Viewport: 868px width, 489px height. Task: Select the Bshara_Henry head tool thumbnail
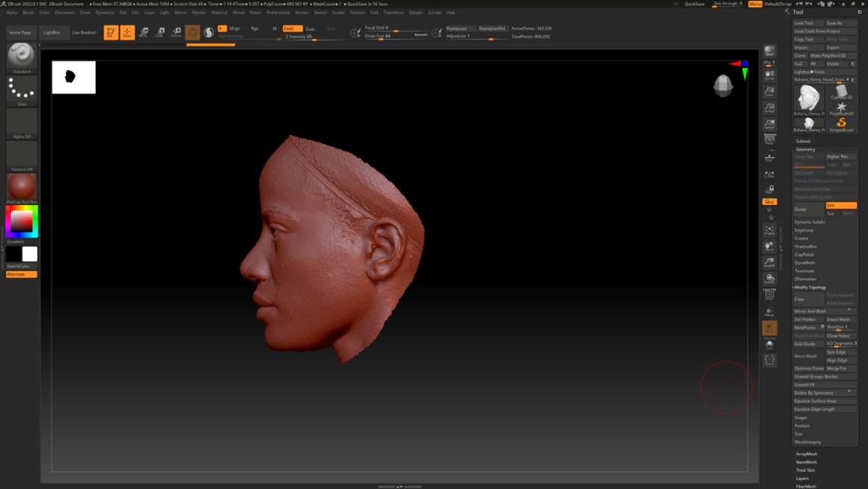point(809,100)
